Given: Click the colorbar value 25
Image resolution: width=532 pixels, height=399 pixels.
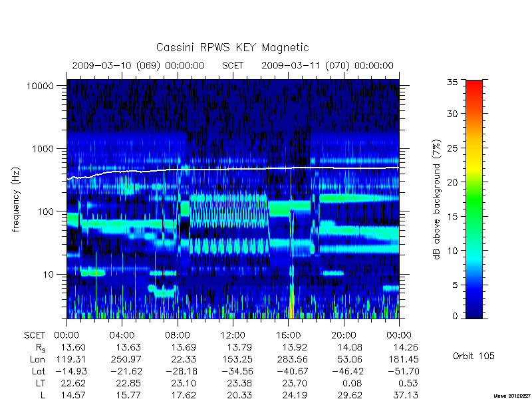Looking at the screenshot, I should (452, 148).
